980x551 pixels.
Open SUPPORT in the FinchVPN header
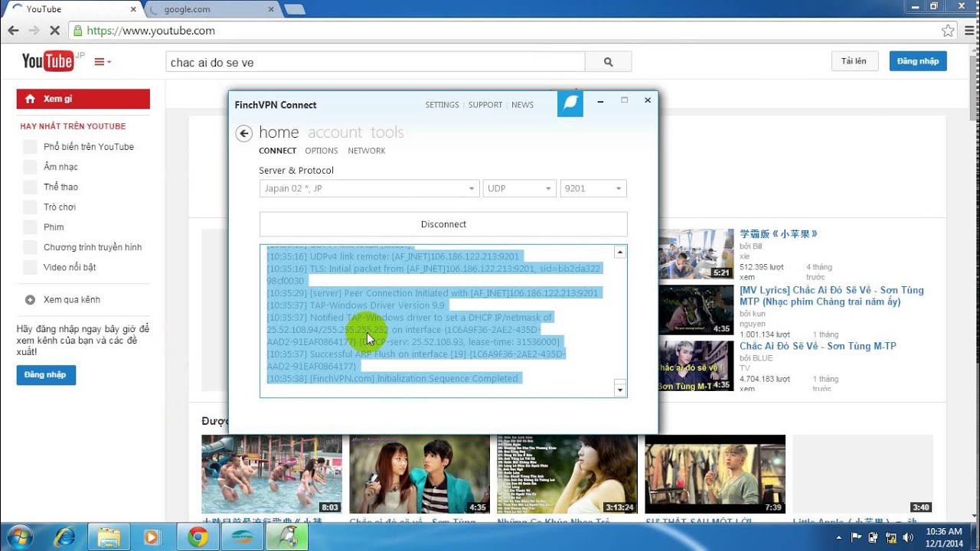tap(485, 105)
